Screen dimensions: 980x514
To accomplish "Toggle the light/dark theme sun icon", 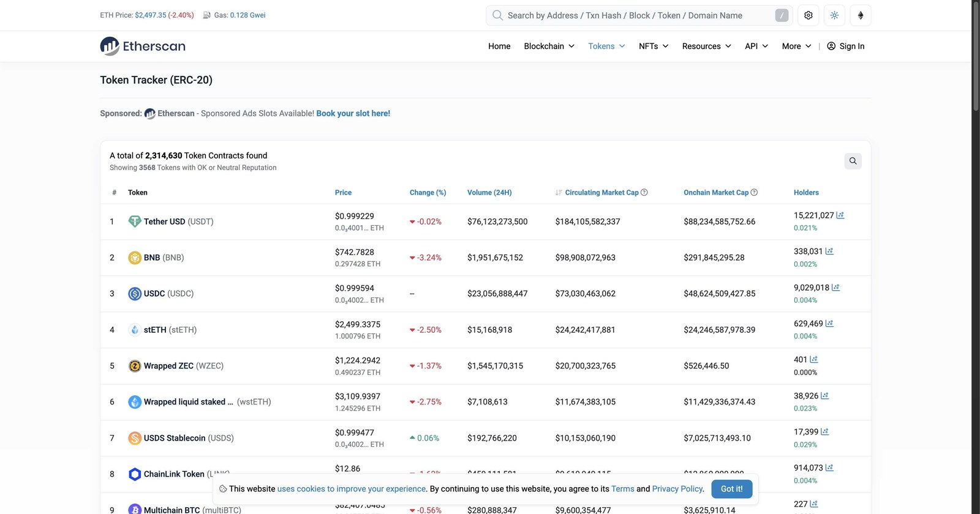I will pyautogui.click(x=834, y=15).
